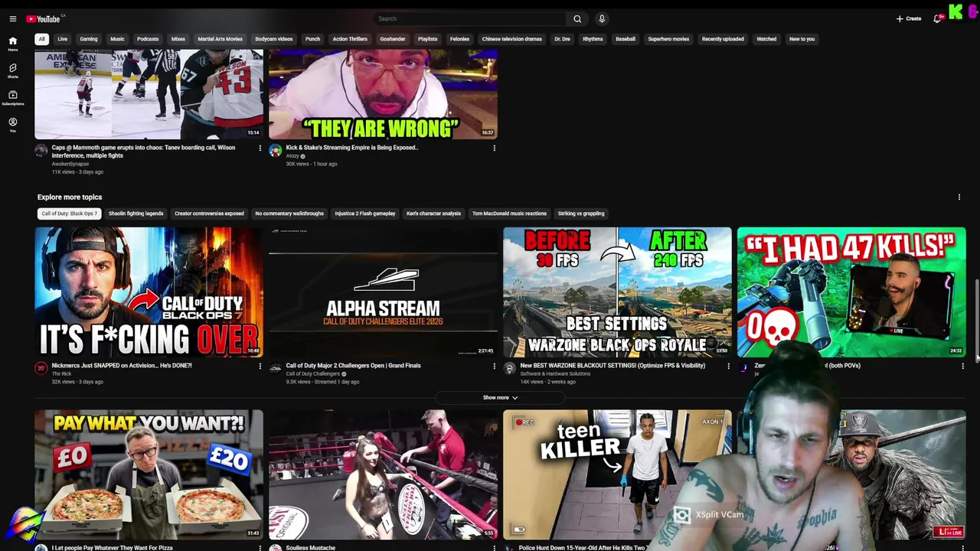This screenshot has height=551, width=980.
Task: Select the Recently uploaded chip
Action: [x=723, y=39]
